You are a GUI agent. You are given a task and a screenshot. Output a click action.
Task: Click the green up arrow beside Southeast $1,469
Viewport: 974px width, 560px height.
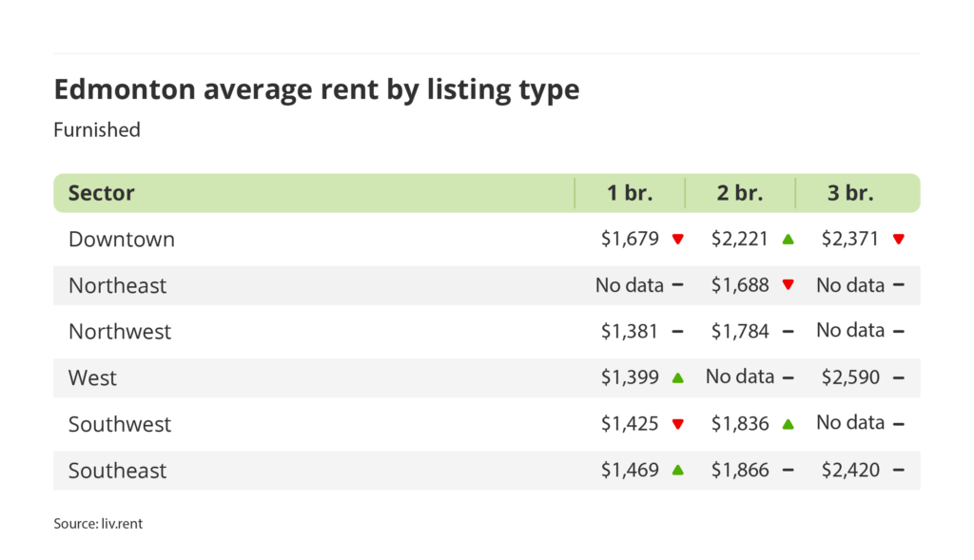[677, 470]
